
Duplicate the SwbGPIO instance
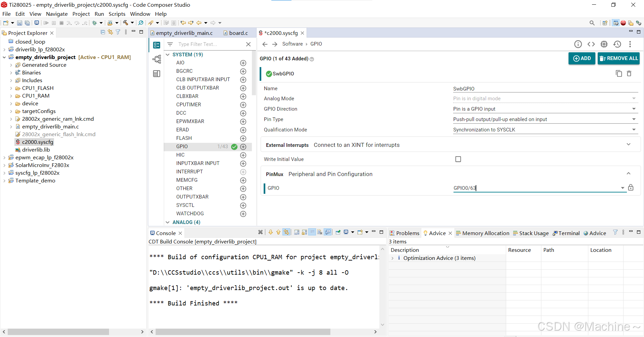pyautogui.click(x=619, y=73)
